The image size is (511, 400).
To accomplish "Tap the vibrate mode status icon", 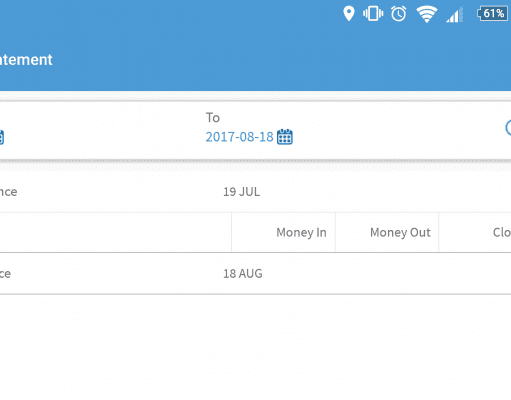I will pyautogui.click(x=373, y=14).
